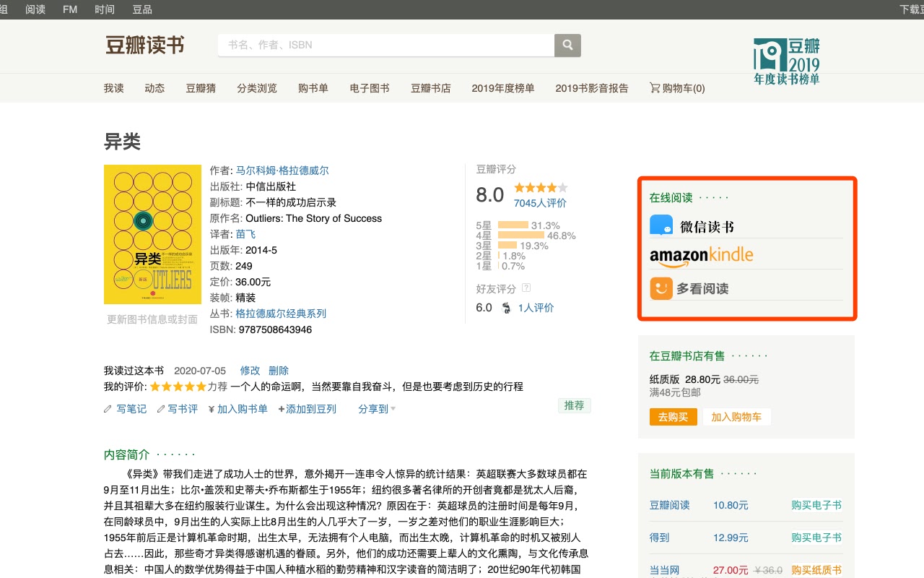The width and height of the screenshot is (924, 578).
Task: Open 时间 in the top bar
Action: [x=105, y=9]
